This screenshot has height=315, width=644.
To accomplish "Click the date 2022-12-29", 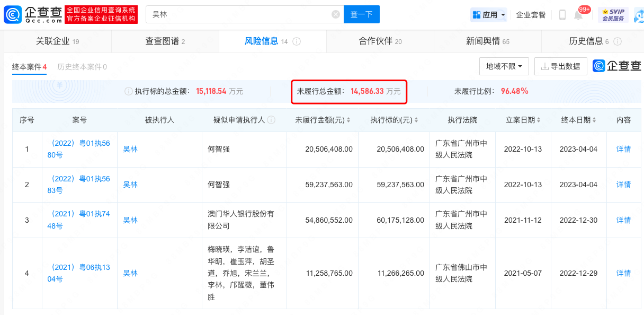I will pos(578,273).
